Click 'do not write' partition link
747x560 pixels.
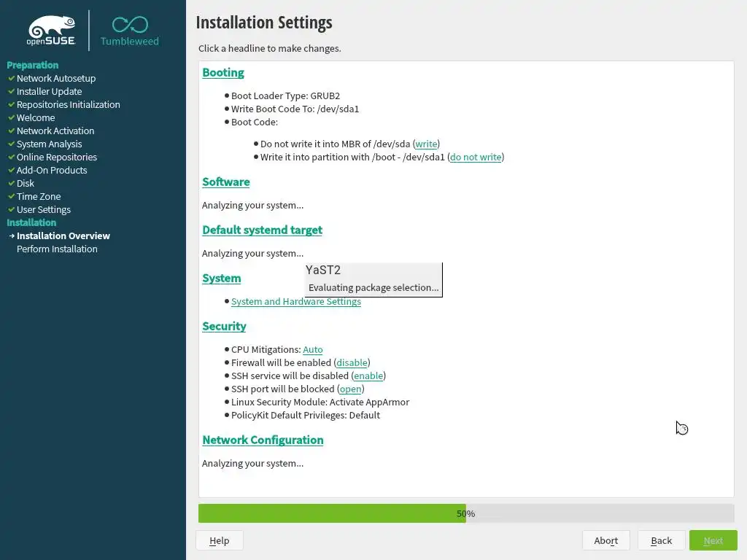(x=476, y=157)
